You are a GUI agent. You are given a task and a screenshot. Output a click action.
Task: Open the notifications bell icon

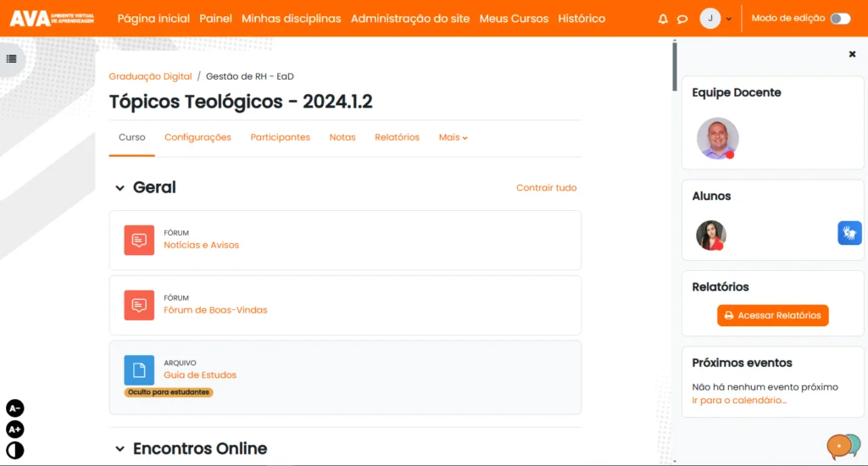pos(663,19)
